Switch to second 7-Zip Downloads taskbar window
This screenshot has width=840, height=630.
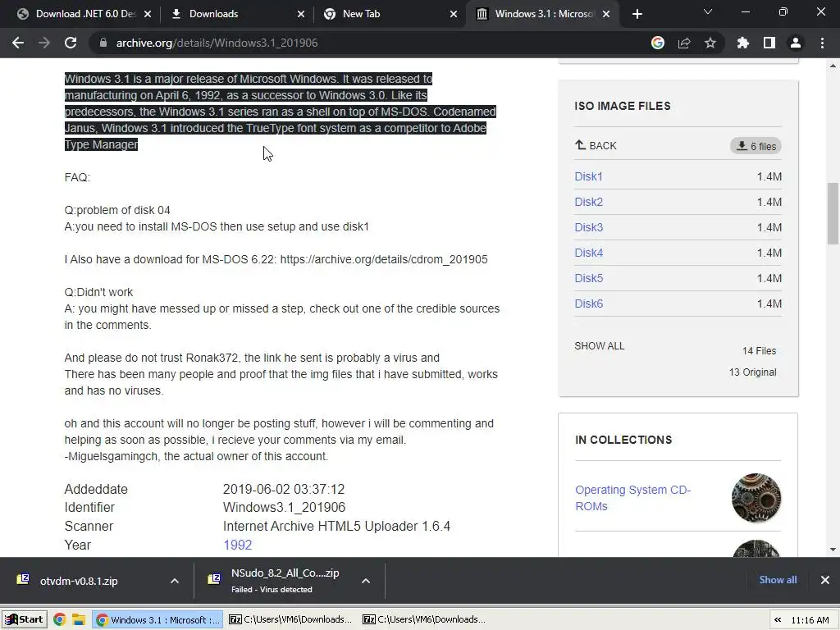point(425,620)
